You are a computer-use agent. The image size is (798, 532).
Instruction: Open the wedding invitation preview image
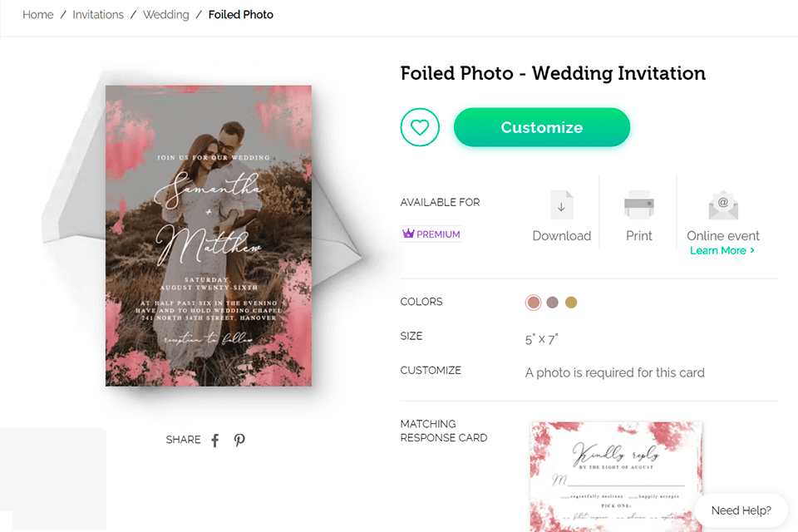(x=209, y=235)
